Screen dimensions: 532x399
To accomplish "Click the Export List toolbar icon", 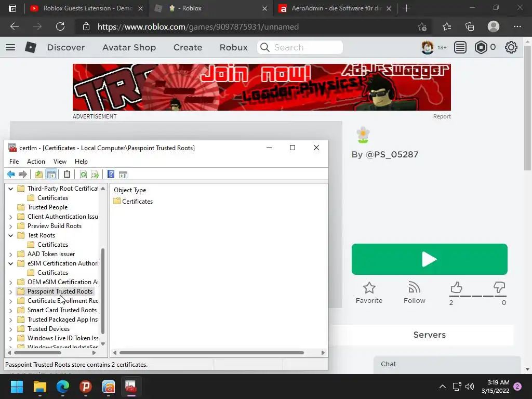I will (x=95, y=175).
